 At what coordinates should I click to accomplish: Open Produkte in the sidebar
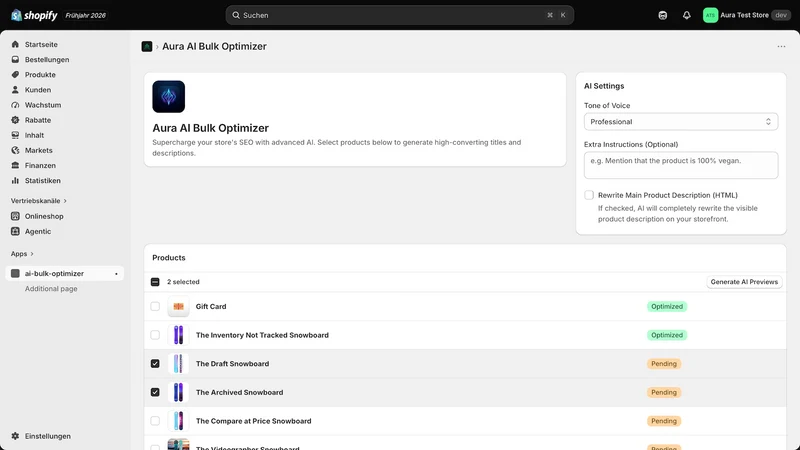pos(40,74)
